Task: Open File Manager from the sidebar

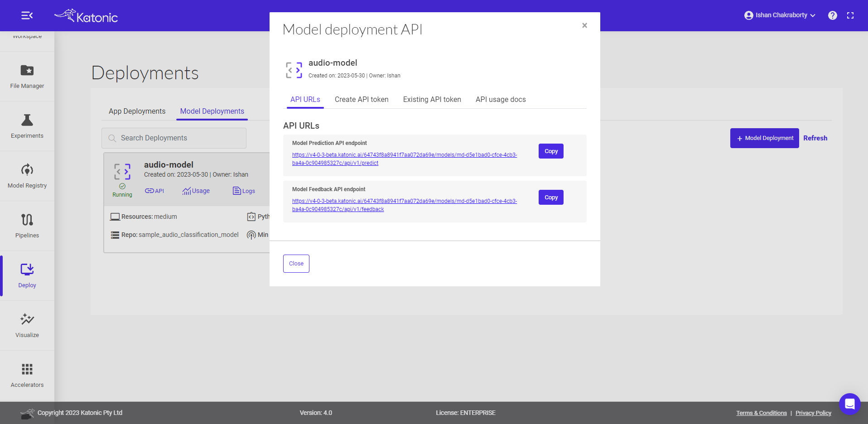Action: (x=27, y=76)
